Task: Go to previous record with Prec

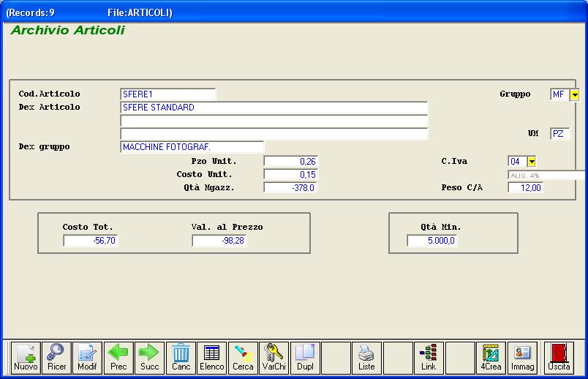Action: point(118,358)
